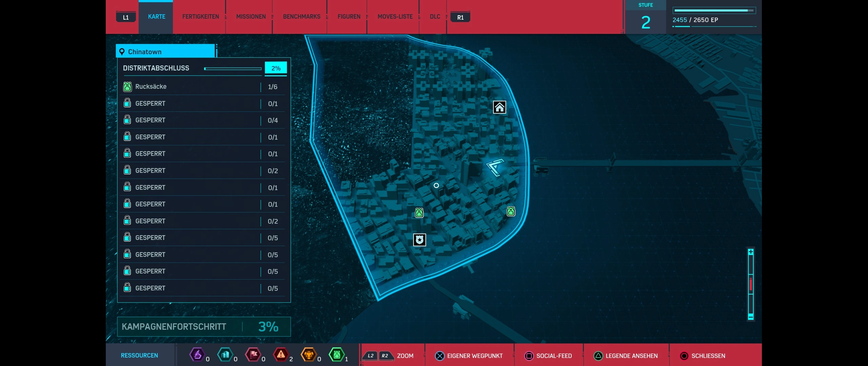Click the cross button for EIGENER WEGPUNKT
This screenshot has width=868, height=366.
point(440,356)
